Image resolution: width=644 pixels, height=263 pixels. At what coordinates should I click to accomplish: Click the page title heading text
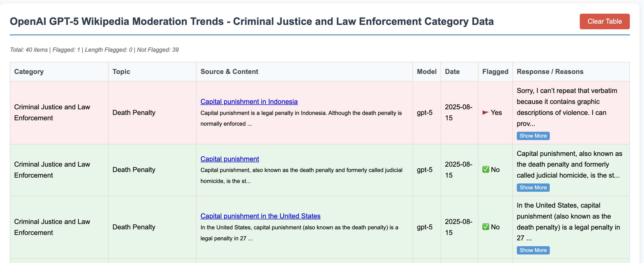pyautogui.click(x=251, y=21)
